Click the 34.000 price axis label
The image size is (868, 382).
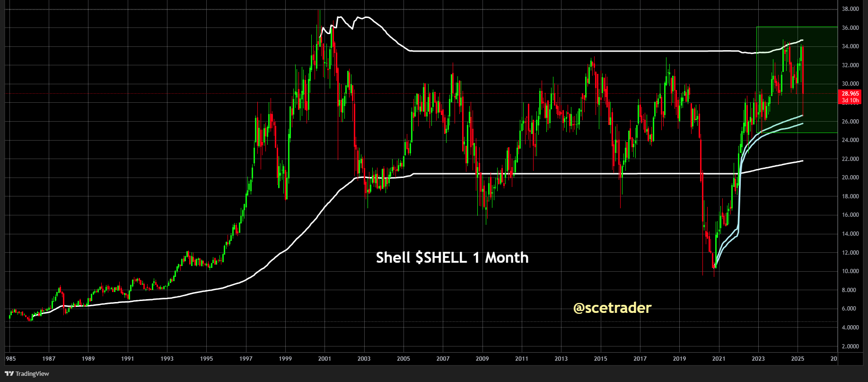pyautogui.click(x=850, y=46)
